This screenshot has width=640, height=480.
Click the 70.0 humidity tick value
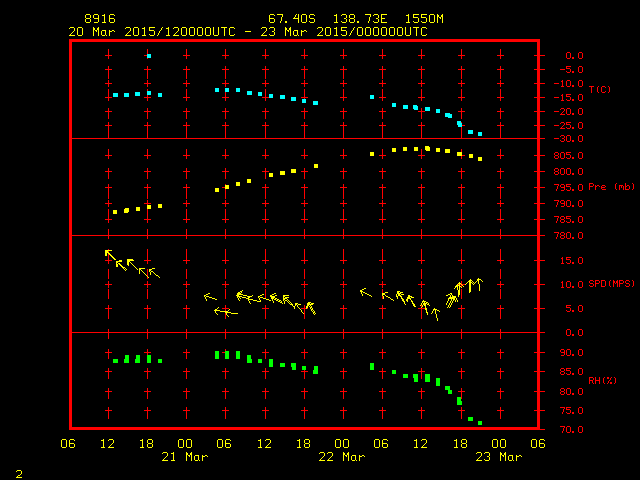[571, 430]
